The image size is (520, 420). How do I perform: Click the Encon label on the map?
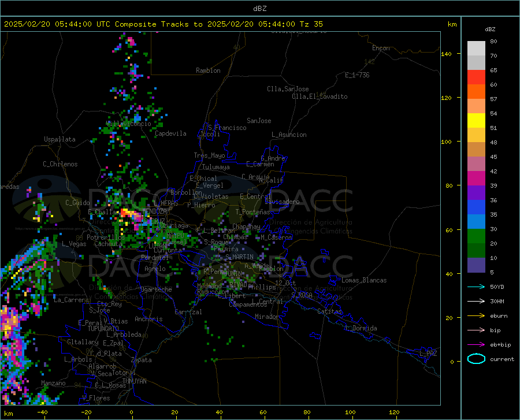381,48
